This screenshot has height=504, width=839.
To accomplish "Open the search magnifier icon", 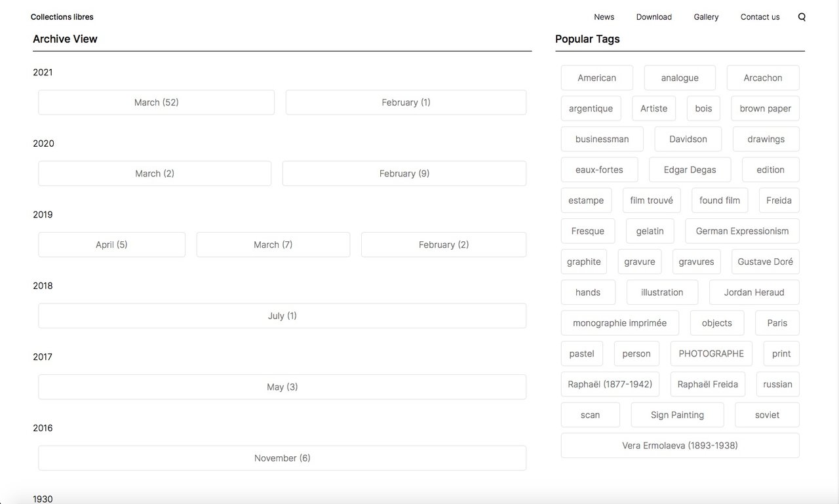I will click(x=801, y=16).
